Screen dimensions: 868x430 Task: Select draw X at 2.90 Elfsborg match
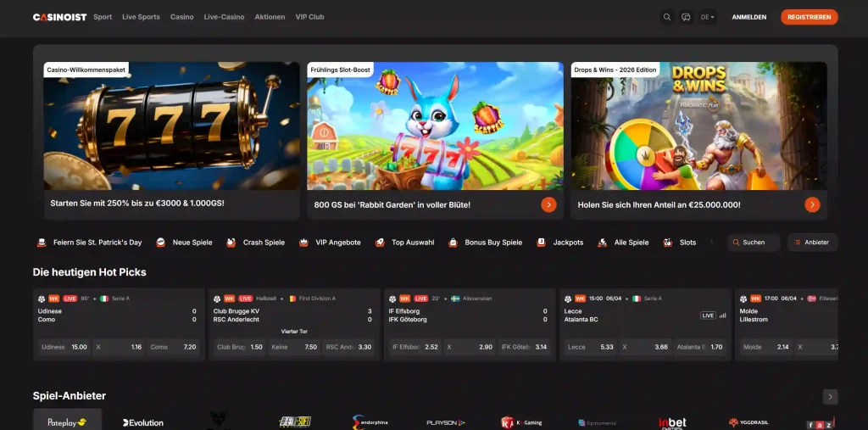pos(470,347)
